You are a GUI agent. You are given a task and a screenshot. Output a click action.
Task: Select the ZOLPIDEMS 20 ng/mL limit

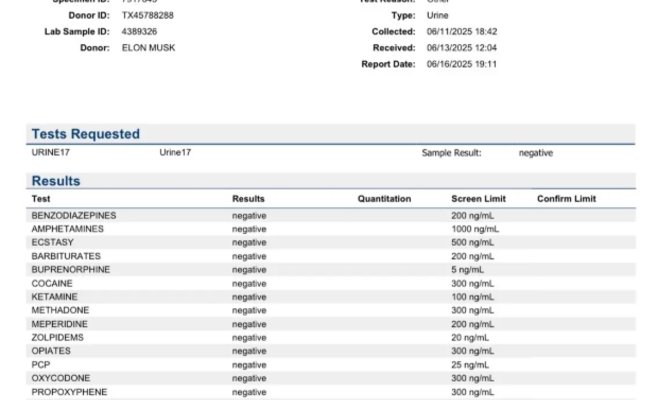470,338
